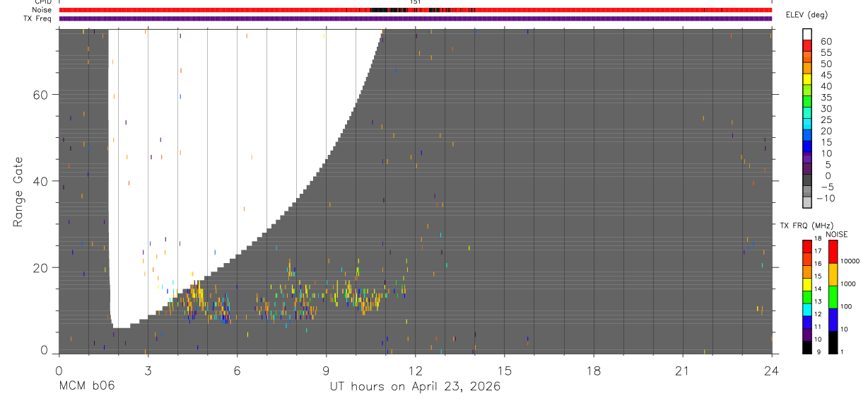The image size is (868, 401).
Task: Pick the red 55–60 segment of ELEV colorbar
Action: click(807, 46)
